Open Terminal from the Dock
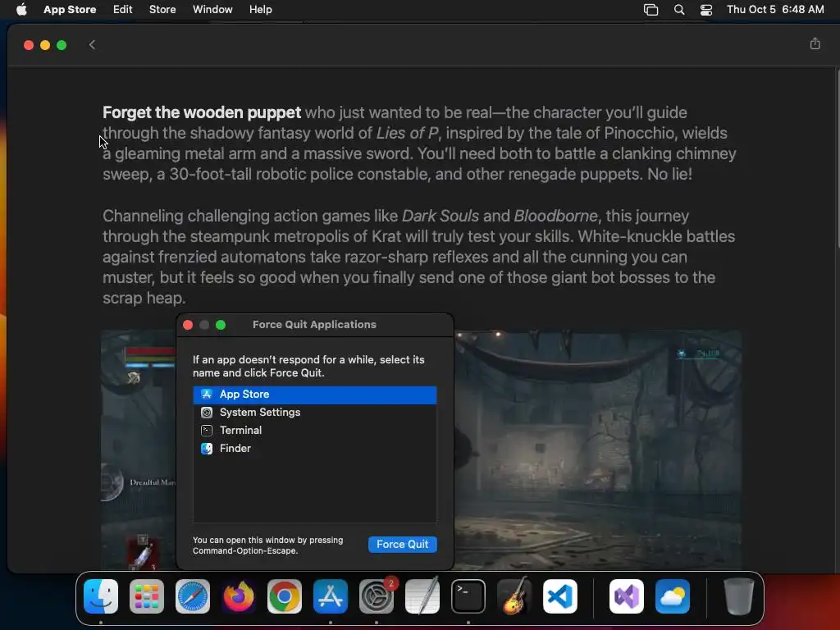 [x=468, y=596]
